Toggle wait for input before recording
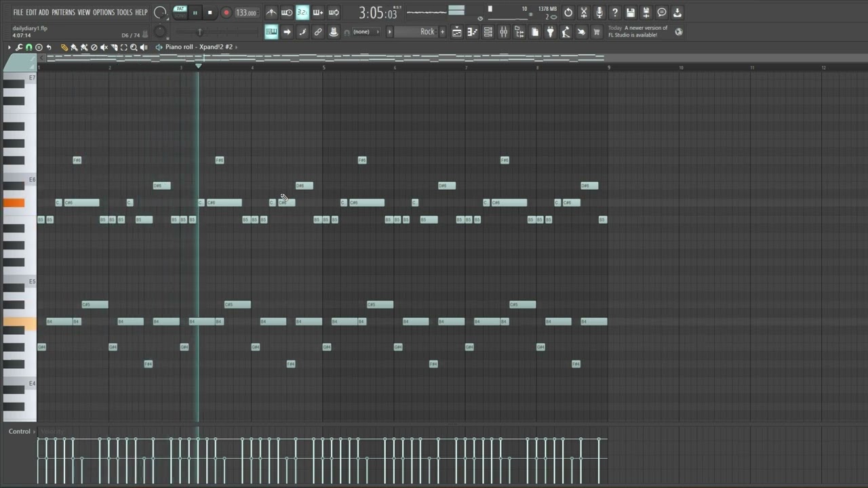This screenshot has width=868, height=488. tap(287, 12)
